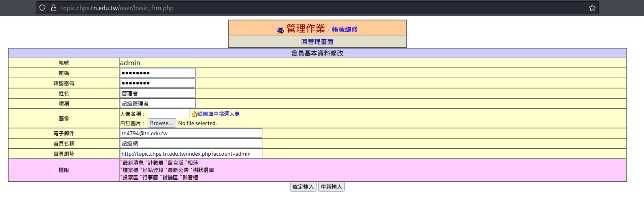The width and height of the screenshot is (644, 205).
Task: Click the 自訂圖片： label
Action: pos(133,123)
